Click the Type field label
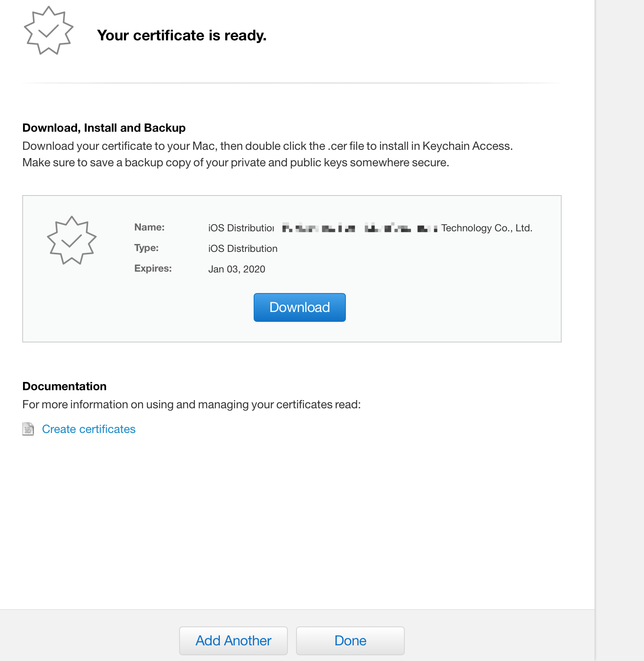 coord(146,248)
